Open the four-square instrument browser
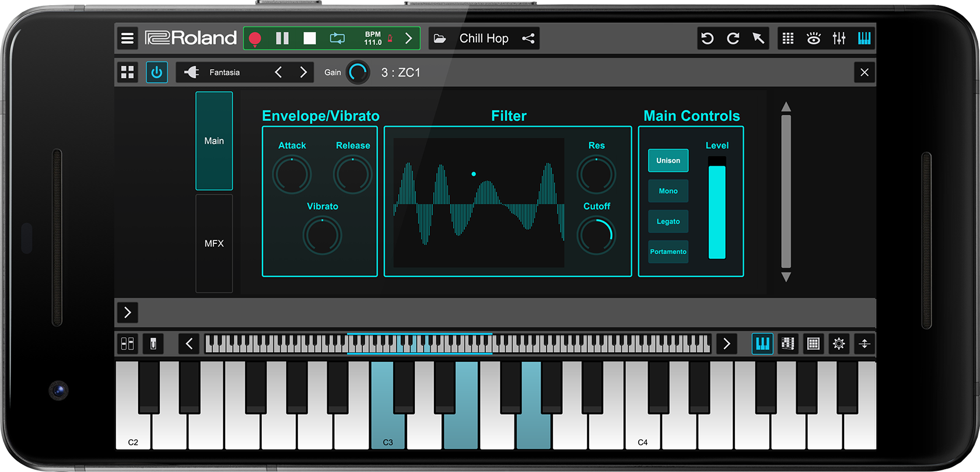 (x=127, y=72)
